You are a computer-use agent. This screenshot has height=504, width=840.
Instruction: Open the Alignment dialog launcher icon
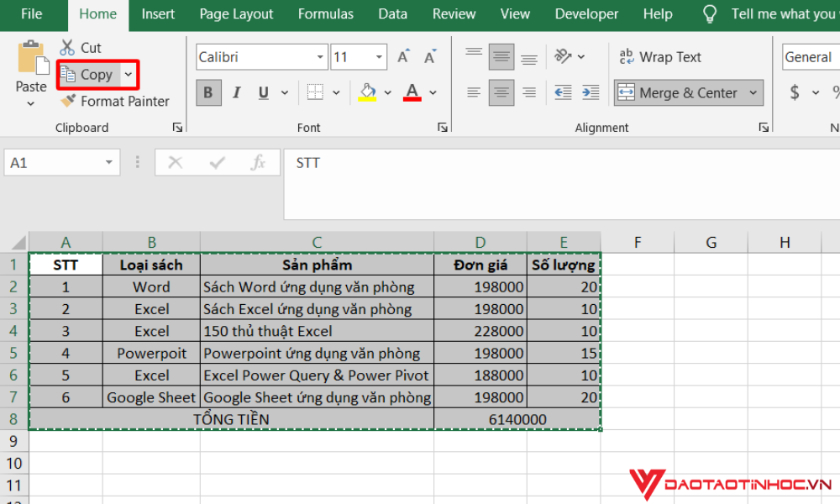764,127
